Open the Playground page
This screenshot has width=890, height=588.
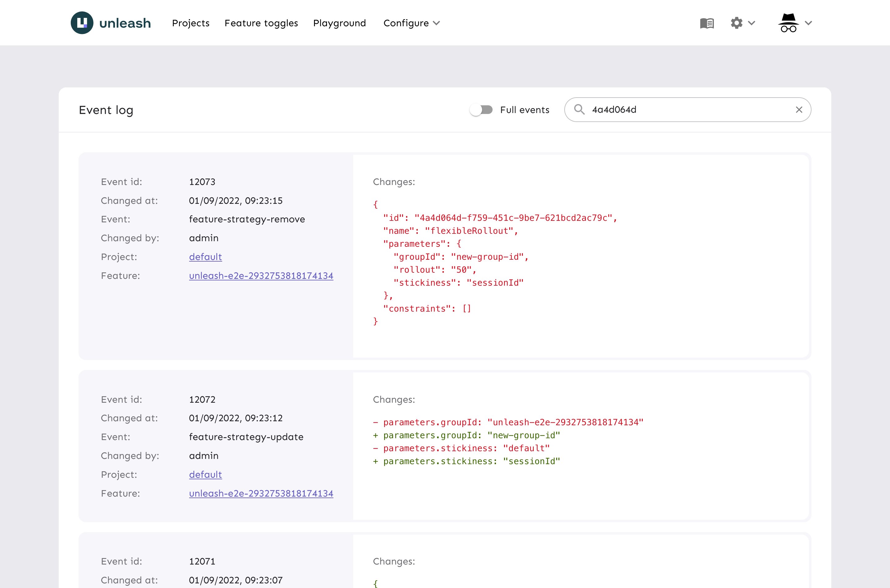(x=340, y=23)
